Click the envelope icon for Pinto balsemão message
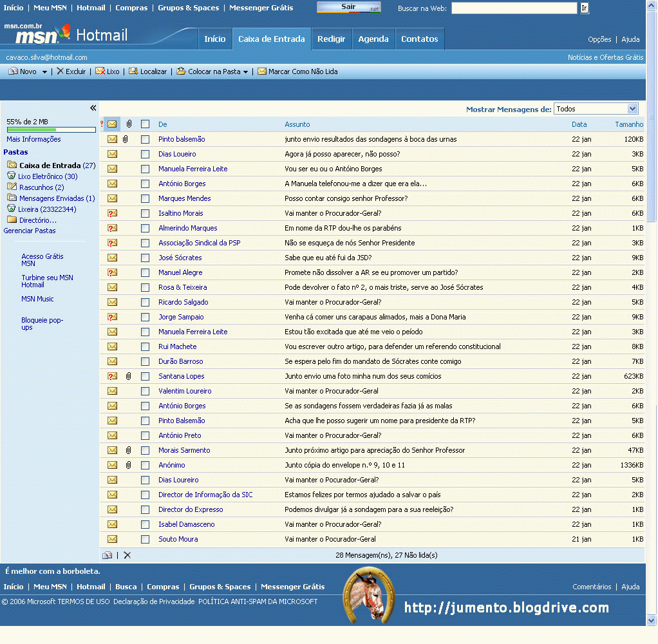 pos(112,139)
